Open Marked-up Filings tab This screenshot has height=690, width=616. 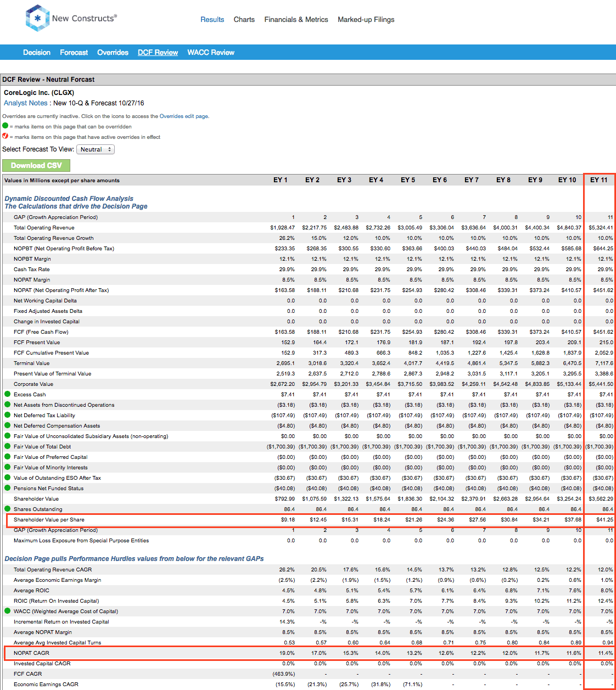click(x=366, y=19)
